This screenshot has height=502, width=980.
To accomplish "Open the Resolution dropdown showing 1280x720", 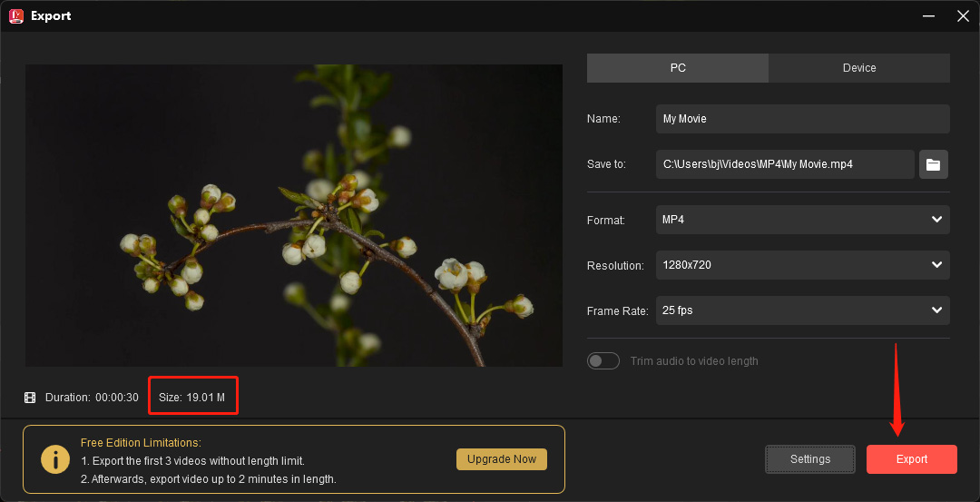I will tap(802, 265).
